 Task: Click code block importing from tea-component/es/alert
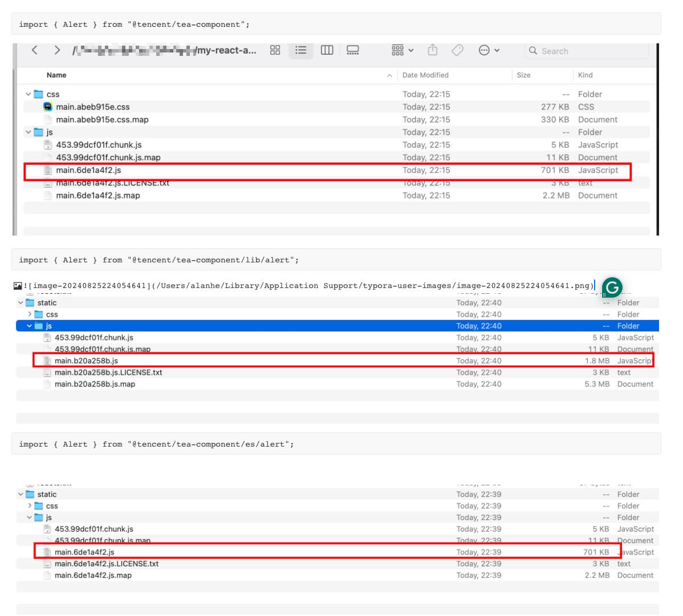(336, 444)
